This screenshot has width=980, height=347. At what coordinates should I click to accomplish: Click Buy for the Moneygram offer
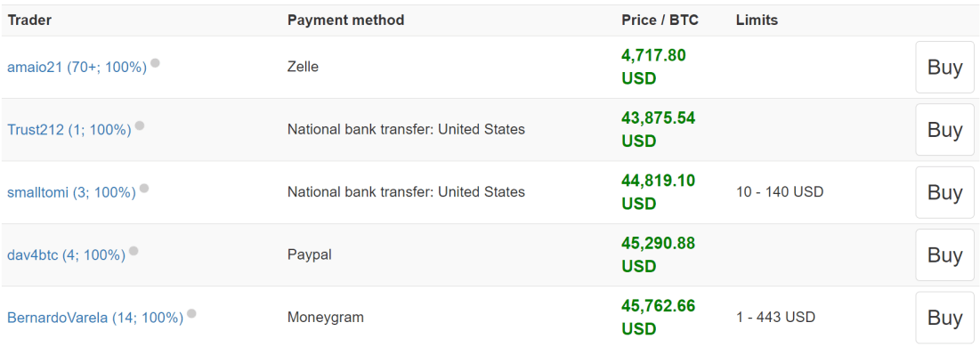click(944, 317)
